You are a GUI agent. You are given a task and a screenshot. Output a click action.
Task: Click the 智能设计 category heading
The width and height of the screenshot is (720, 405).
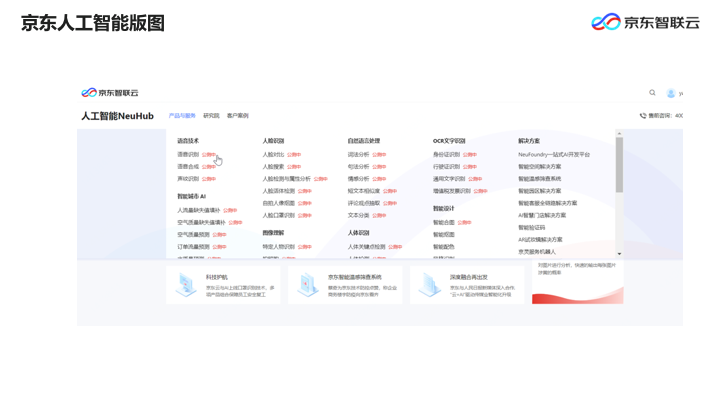pos(444,208)
